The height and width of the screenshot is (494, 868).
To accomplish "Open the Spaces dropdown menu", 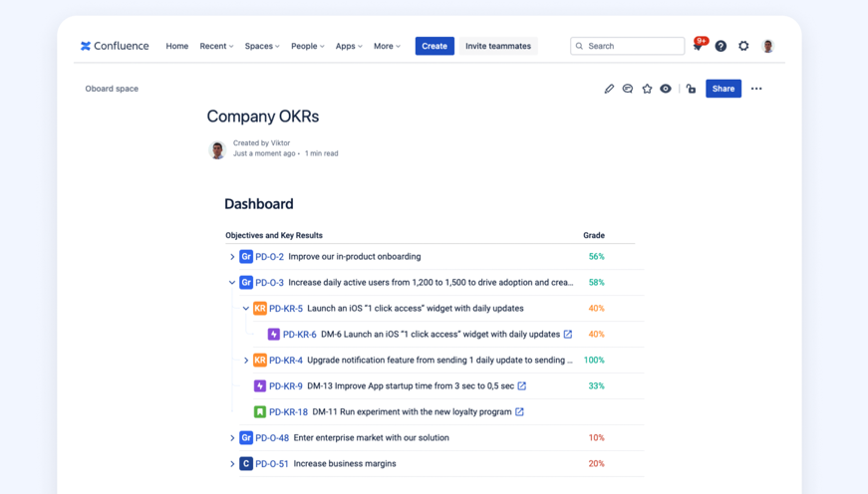I will 262,46.
